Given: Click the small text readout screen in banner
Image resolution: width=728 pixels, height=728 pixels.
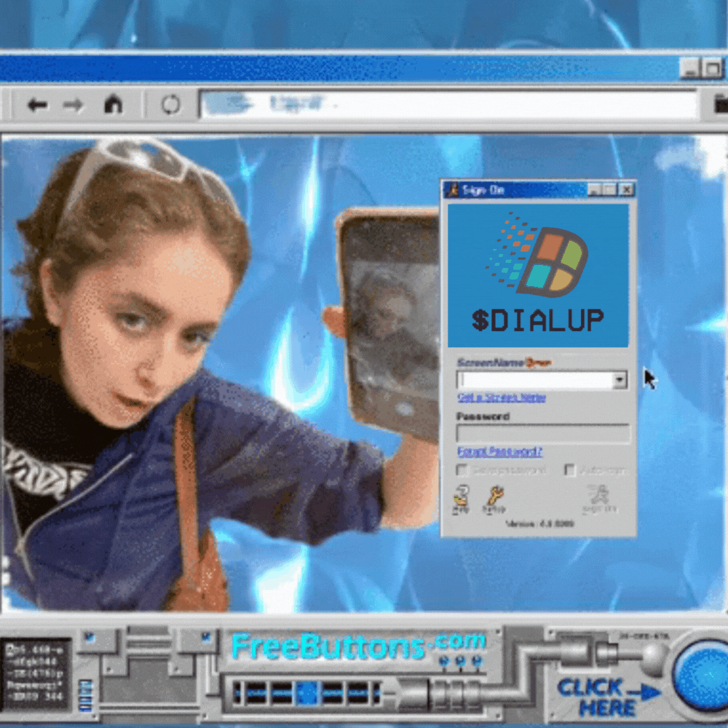Looking at the screenshot, I should click(x=37, y=673).
